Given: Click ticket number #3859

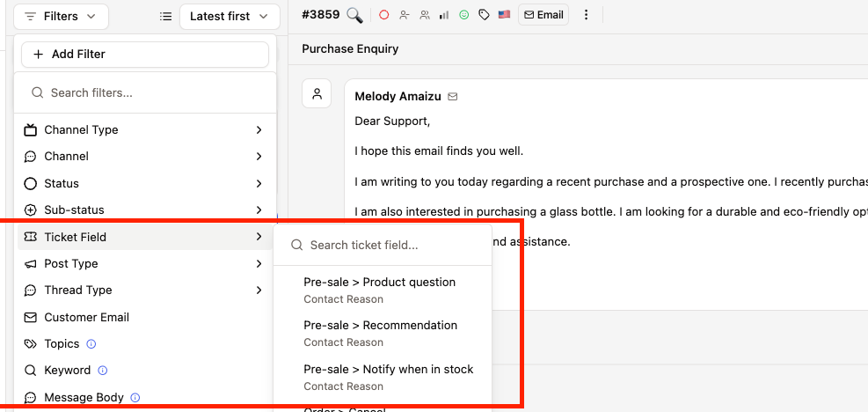Looking at the screenshot, I should pos(320,15).
